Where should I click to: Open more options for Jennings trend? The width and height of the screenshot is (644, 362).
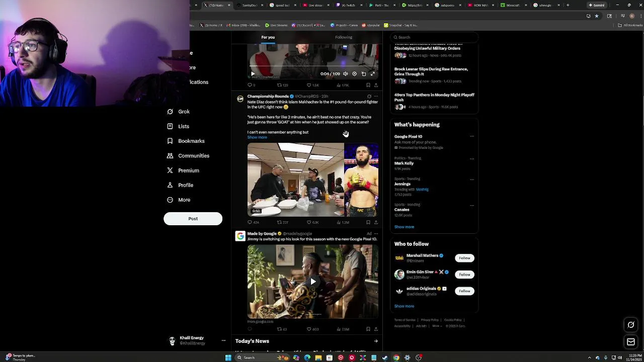pos(471,179)
